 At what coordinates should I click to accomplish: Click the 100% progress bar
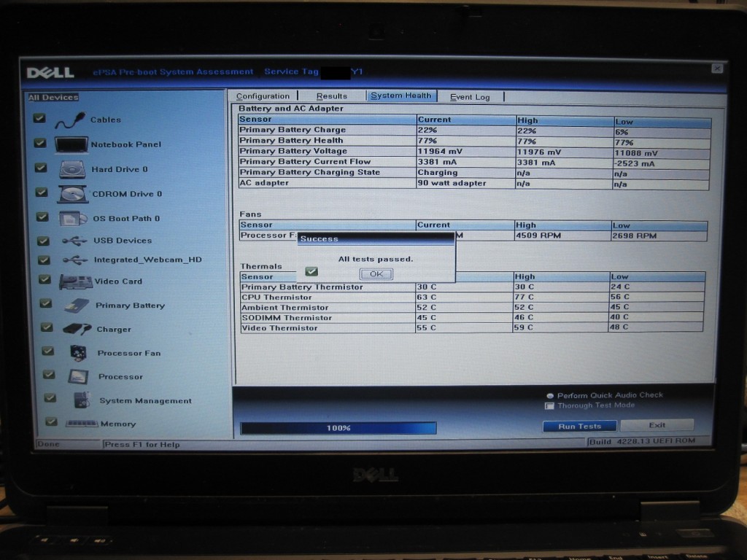click(338, 428)
